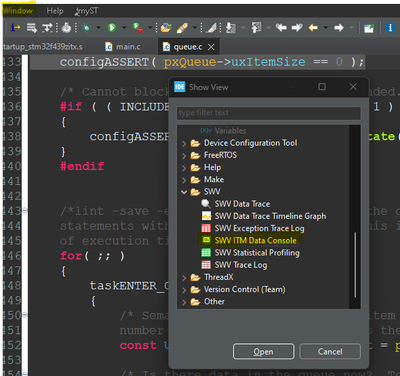Click the Cancel button
The width and height of the screenshot is (400, 376).
pos(330,352)
